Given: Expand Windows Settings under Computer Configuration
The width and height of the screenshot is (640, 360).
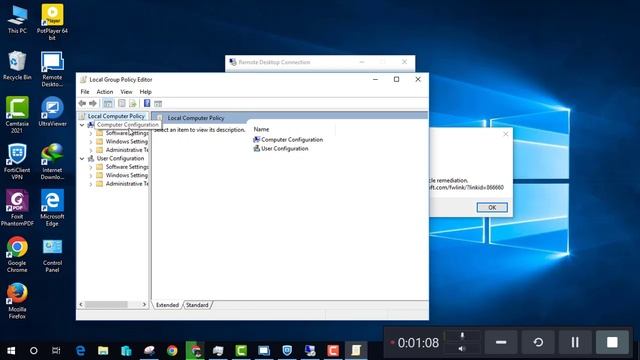Looking at the screenshot, I should coord(91,142).
